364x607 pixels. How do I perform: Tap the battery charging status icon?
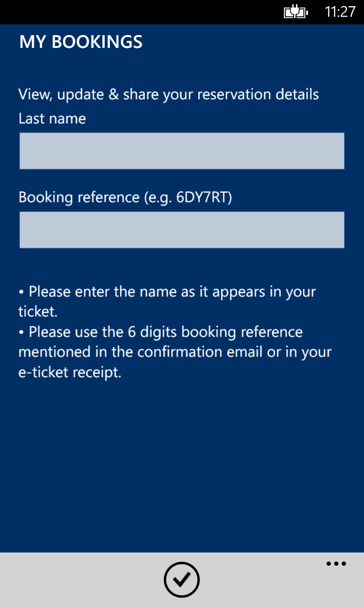click(x=296, y=12)
